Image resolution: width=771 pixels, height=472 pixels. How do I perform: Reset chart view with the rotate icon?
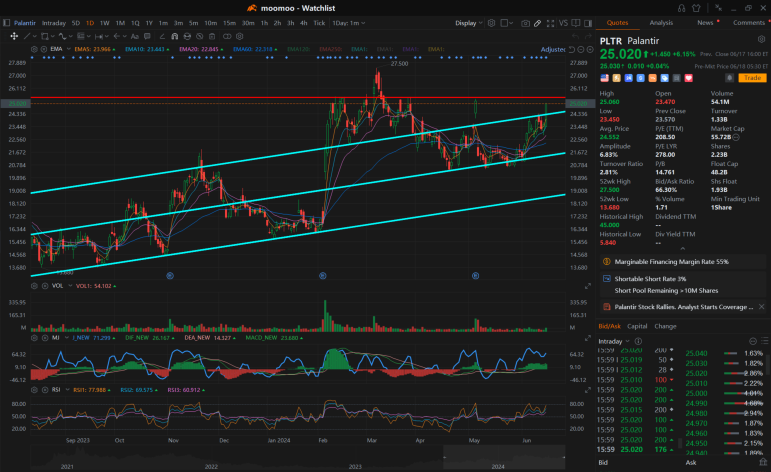[x=572, y=49]
